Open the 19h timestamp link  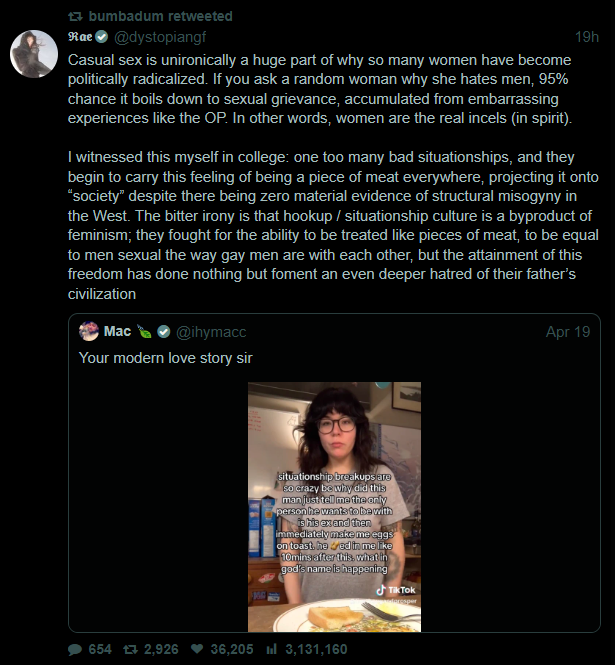click(x=587, y=37)
